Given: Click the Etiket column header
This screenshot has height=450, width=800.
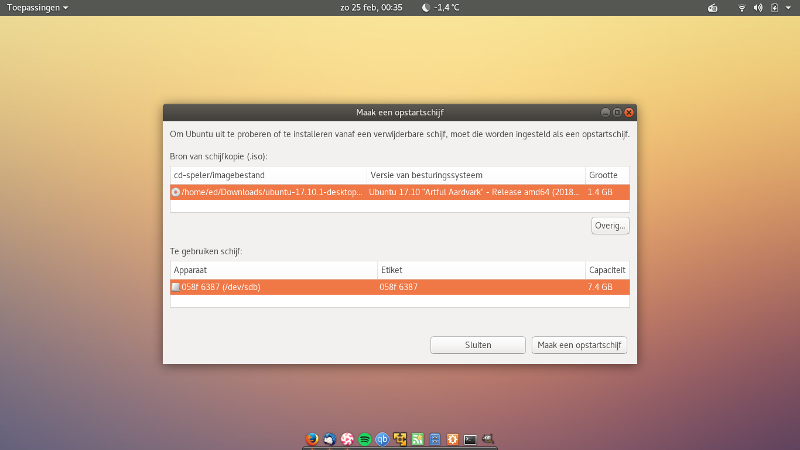Looking at the screenshot, I should (481, 270).
